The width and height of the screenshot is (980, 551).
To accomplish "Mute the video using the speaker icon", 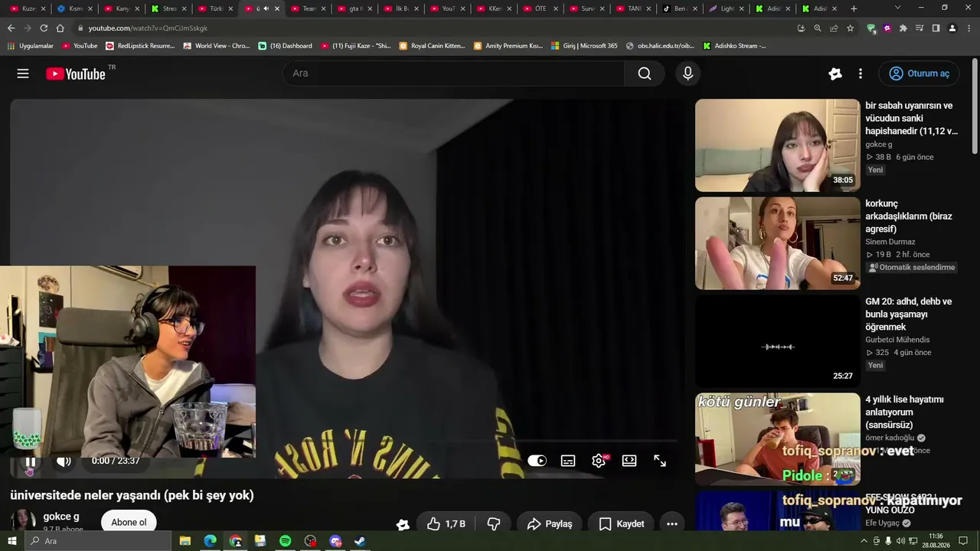I will [64, 461].
